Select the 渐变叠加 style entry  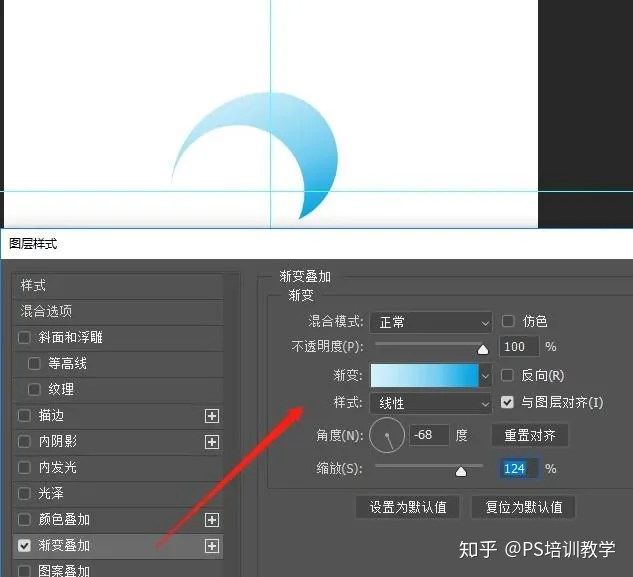118,546
